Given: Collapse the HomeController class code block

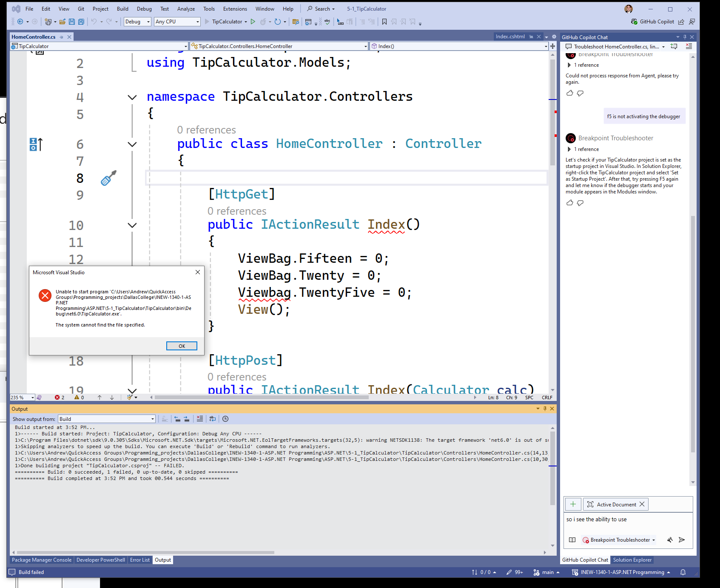Looking at the screenshot, I should pyautogui.click(x=132, y=144).
